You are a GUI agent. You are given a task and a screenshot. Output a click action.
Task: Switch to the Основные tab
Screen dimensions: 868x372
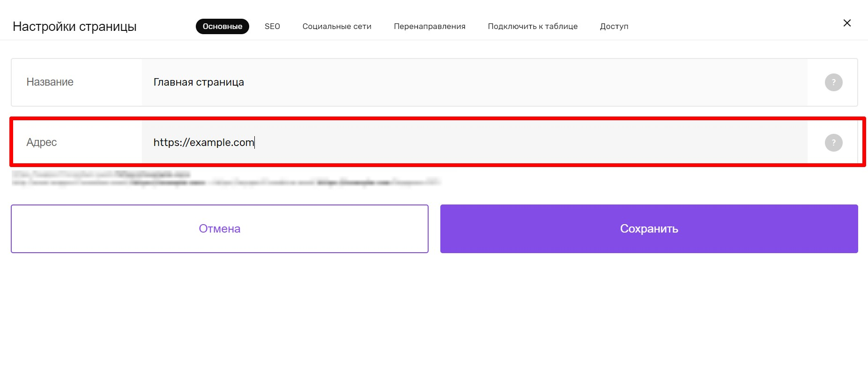pos(223,26)
